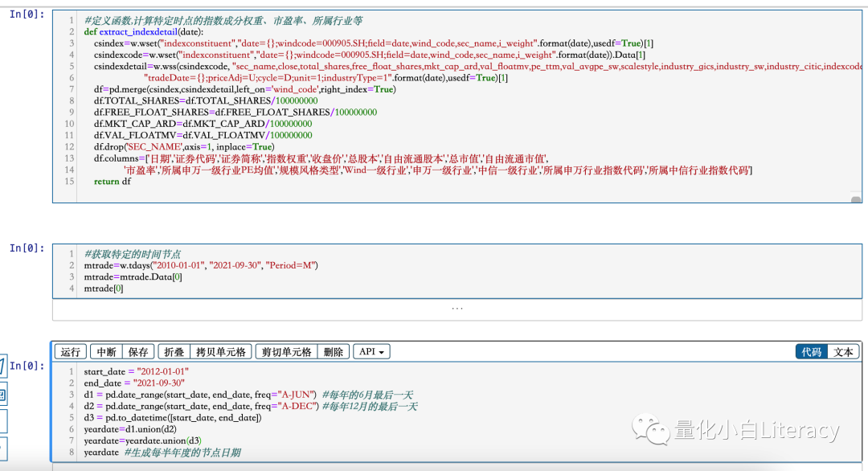Cut the cell with 剪切单元格
The width and height of the screenshot is (868, 471).
(x=287, y=352)
